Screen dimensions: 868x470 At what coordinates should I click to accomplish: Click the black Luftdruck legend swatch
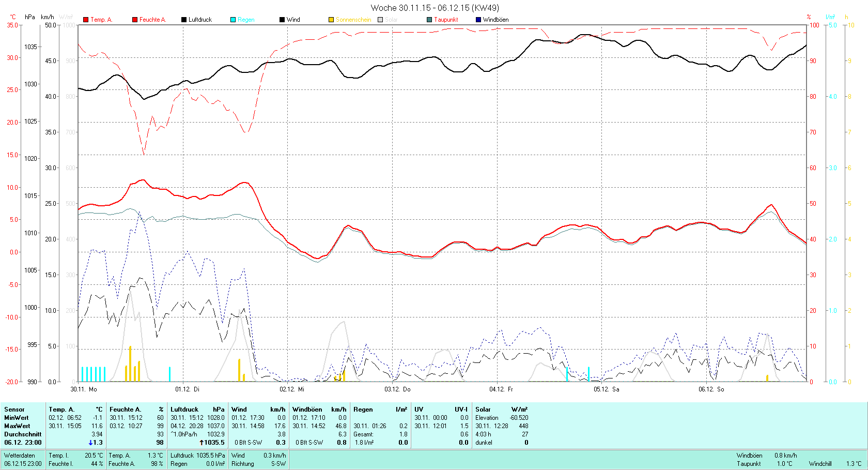[x=184, y=20]
